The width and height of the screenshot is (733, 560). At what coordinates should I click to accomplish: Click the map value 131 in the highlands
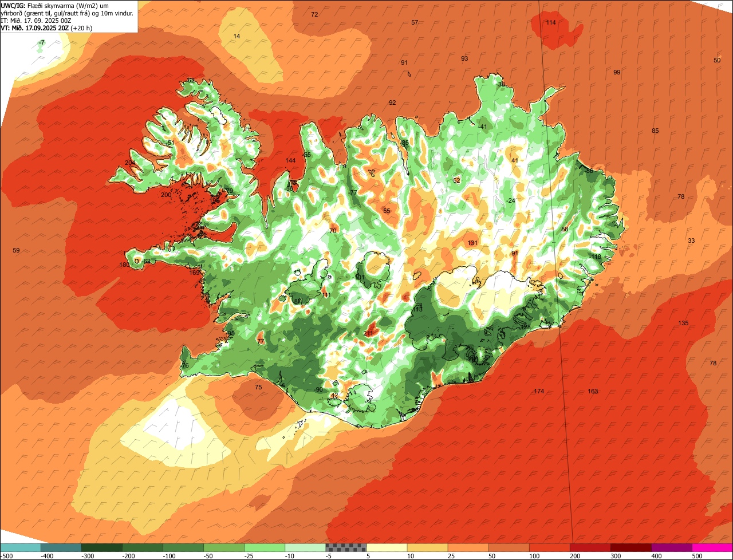[472, 243]
